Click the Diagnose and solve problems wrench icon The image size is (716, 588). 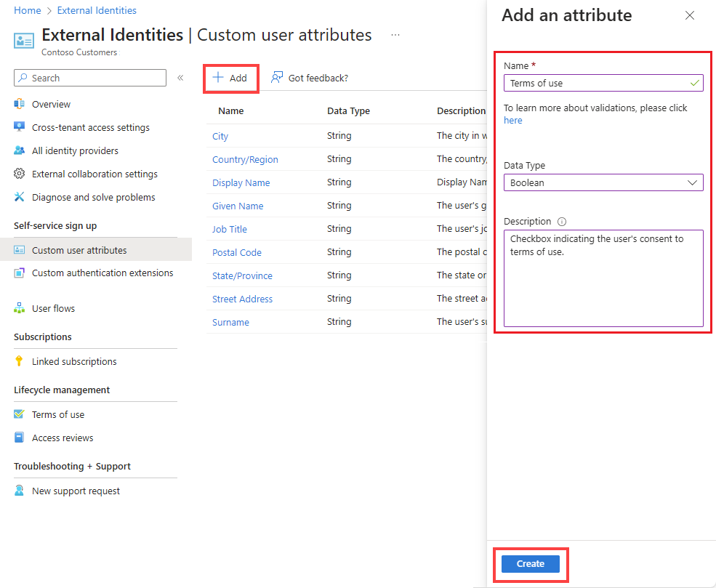coord(20,197)
